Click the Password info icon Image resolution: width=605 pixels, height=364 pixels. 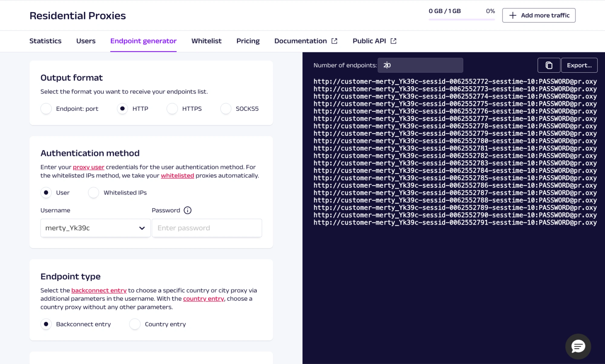(188, 210)
